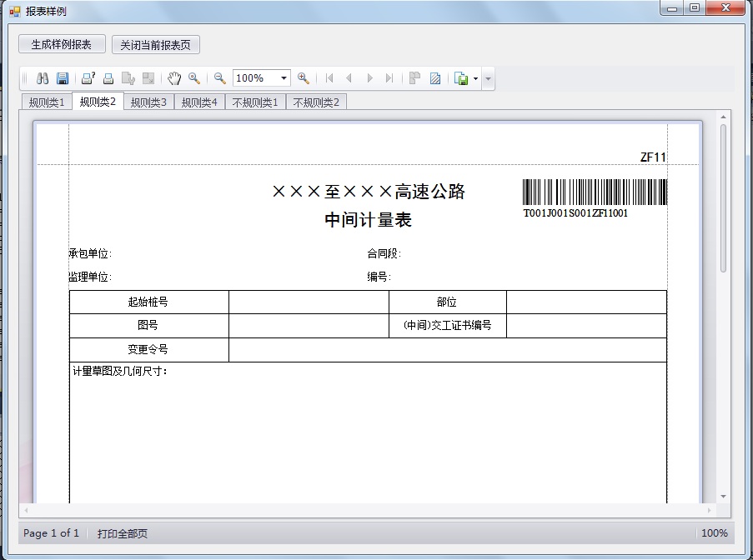The width and height of the screenshot is (753, 560).
Task: Click the 报表样例 window icon
Action: [x=15, y=11]
